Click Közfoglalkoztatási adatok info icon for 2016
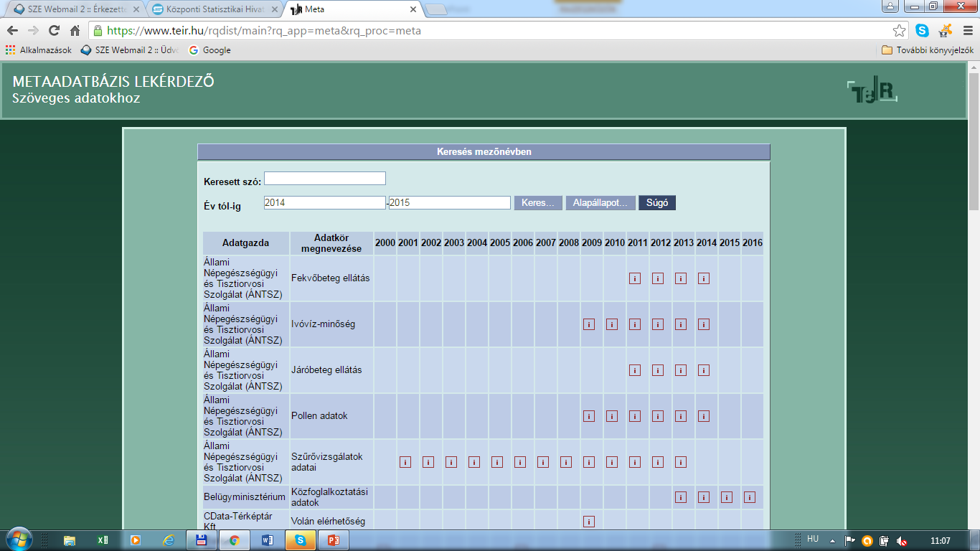This screenshot has height=551, width=980. (750, 497)
